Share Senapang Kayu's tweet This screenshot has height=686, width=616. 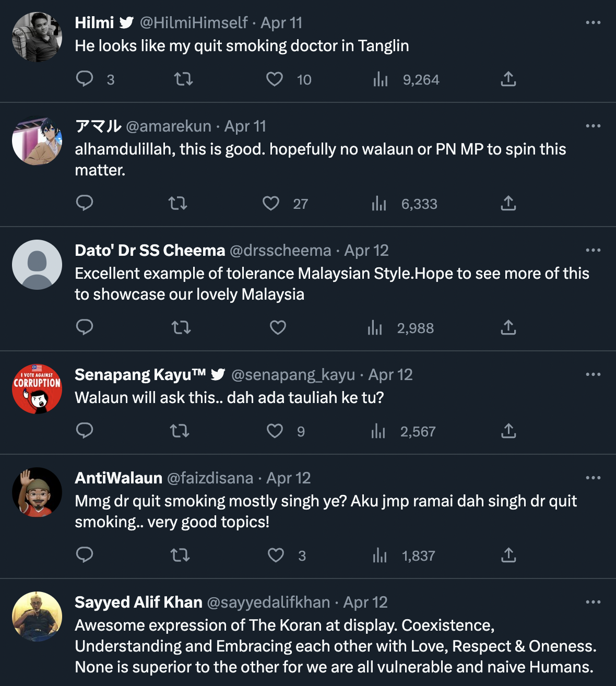click(508, 431)
